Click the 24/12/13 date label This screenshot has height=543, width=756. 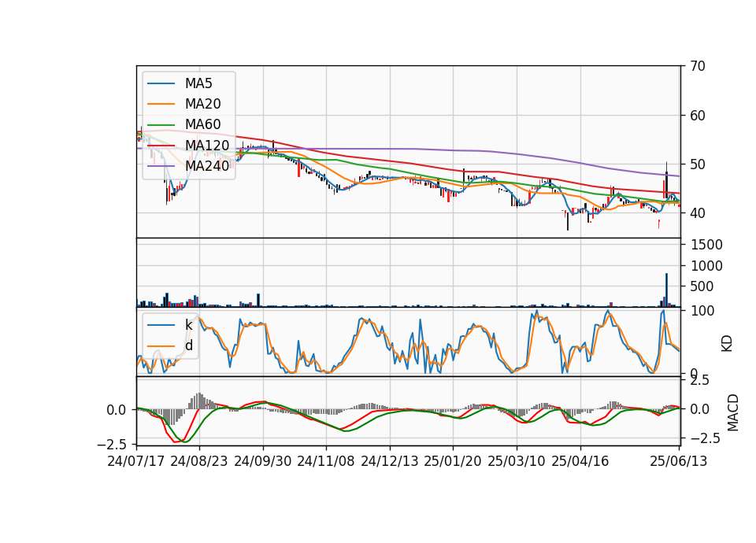coord(390,461)
